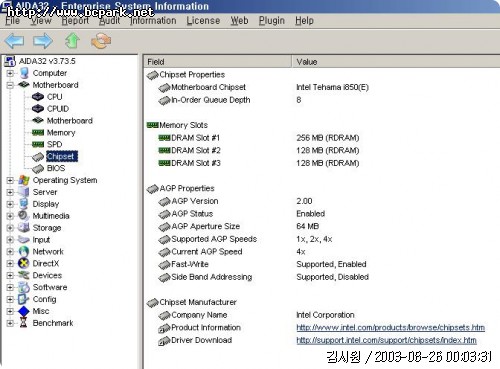Click the Display monitor icon

(x=24, y=204)
